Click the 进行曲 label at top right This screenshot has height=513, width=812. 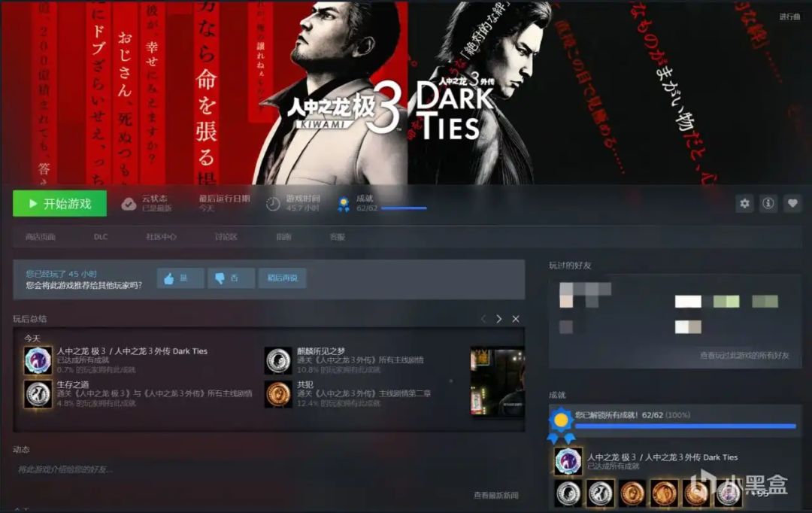(789, 17)
